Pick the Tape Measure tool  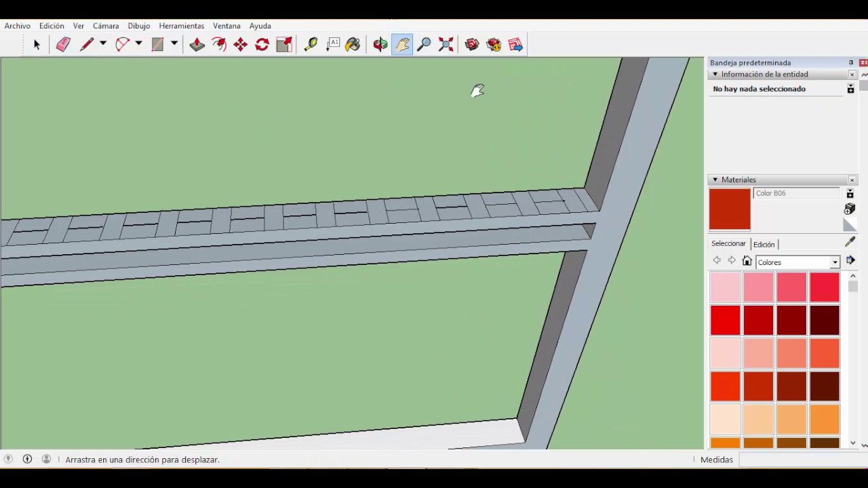pyautogui.click(x=311, y=45)
